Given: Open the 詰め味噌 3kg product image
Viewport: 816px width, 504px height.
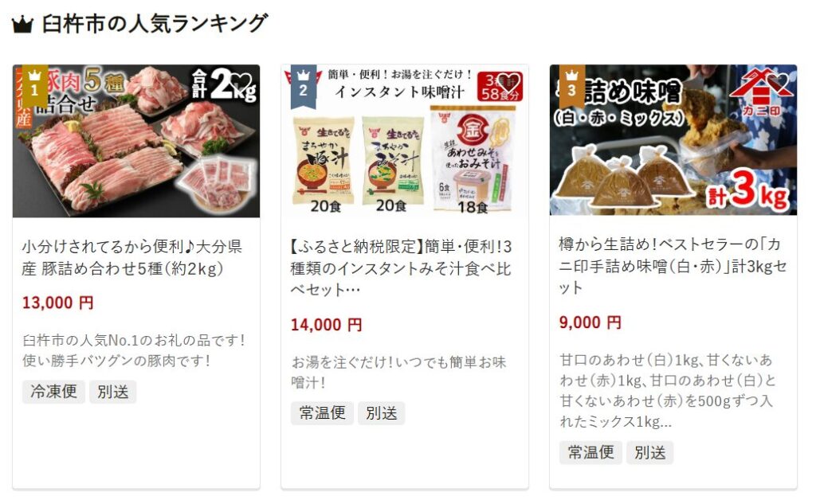Looking at the screenshot, I should (673, 140).
